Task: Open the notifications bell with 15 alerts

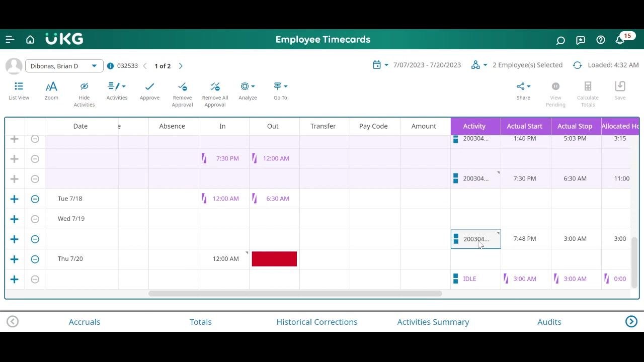Action: (620, 40)
